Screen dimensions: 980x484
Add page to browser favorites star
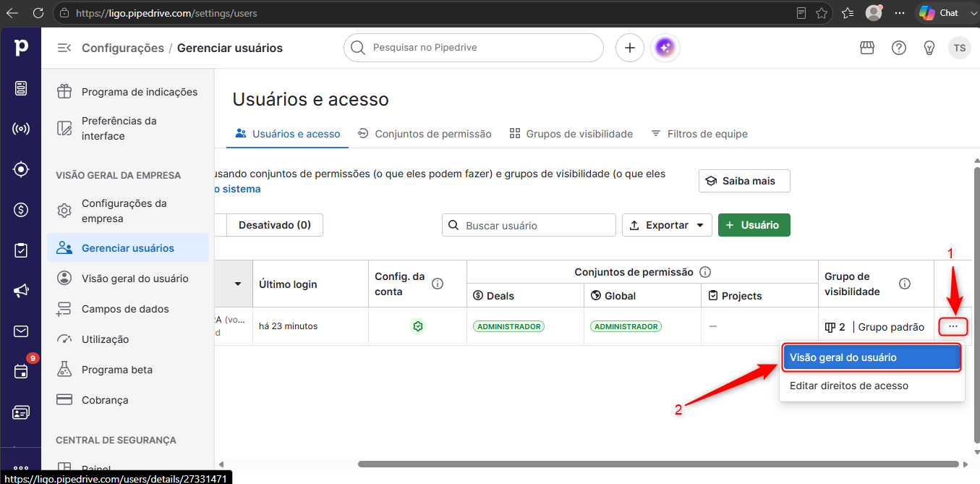(822, 13)
